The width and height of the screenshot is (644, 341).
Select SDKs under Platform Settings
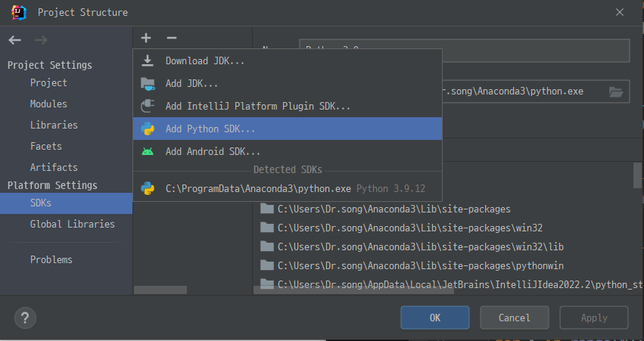[66, 203]
